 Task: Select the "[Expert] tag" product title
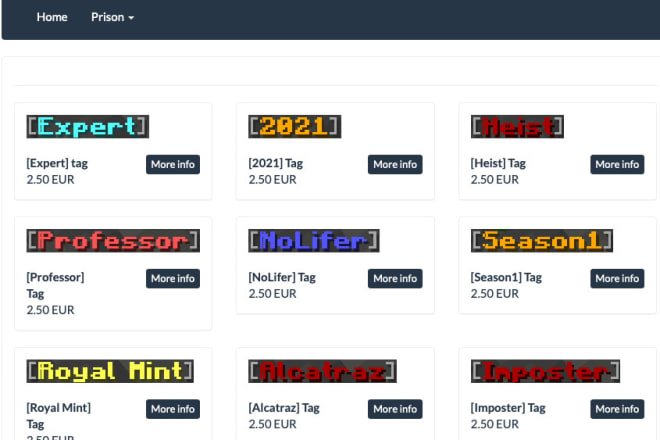point(57,163)
